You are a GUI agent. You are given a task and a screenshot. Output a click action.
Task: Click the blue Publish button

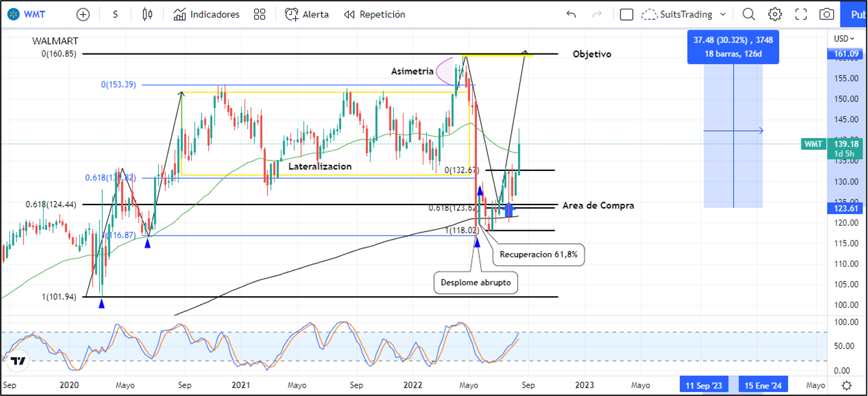[x=856, y=15]
